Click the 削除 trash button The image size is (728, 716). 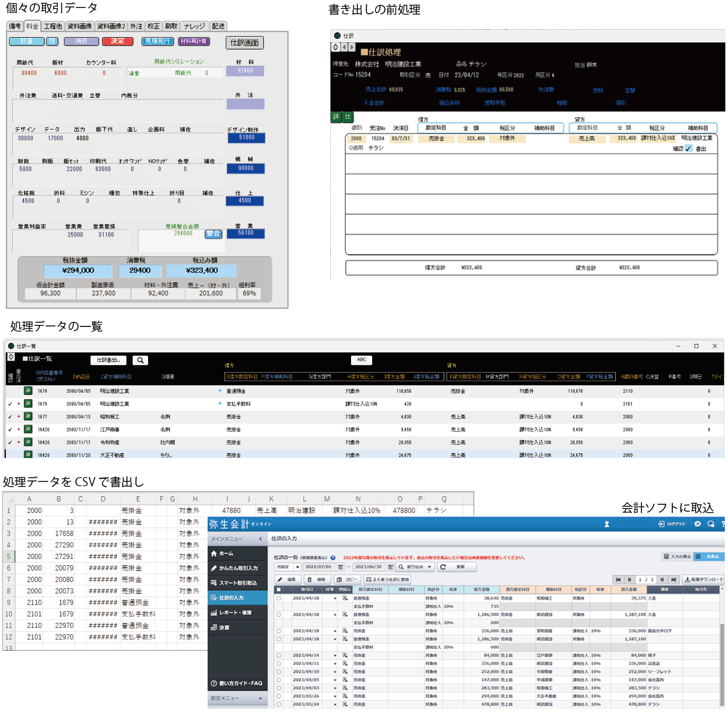click(x=317, y=580)
